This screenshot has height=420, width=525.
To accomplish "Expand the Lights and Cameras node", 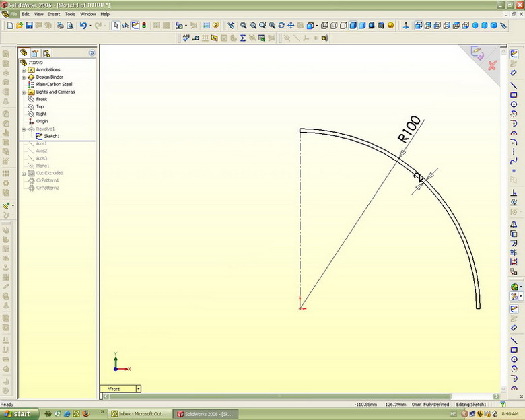I will coord(24,92).
